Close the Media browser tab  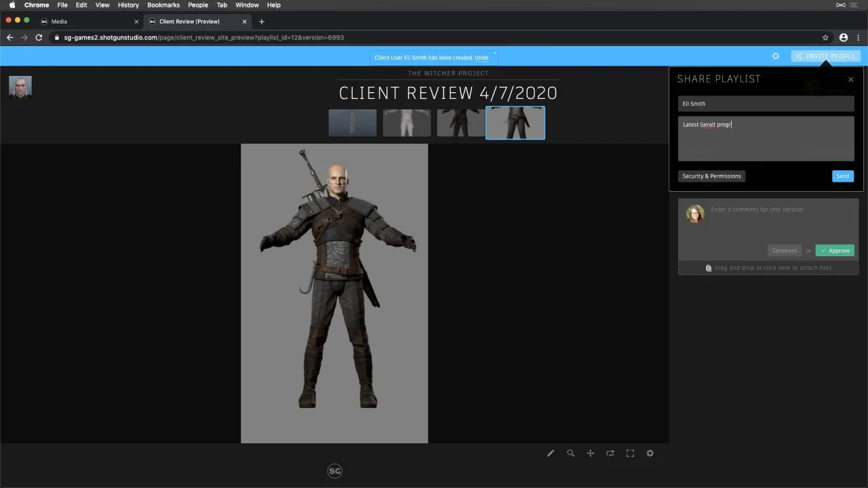136,22
